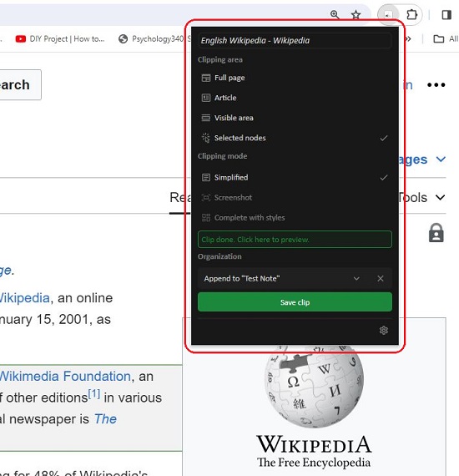The height and width of the screenshot is (476, 459).
Task: Click the Complete with styles grid icon
Action: 206,218
